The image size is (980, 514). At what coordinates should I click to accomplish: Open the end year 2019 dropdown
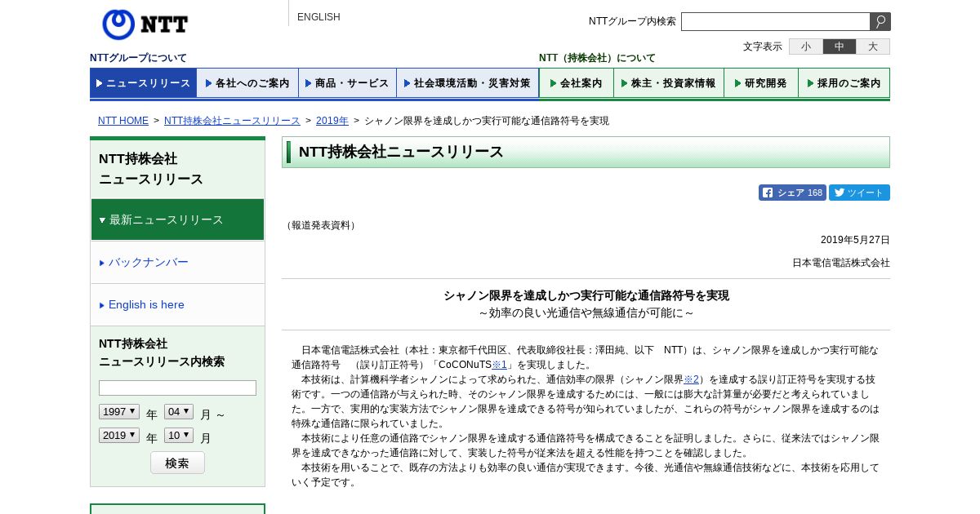(119, 436)
